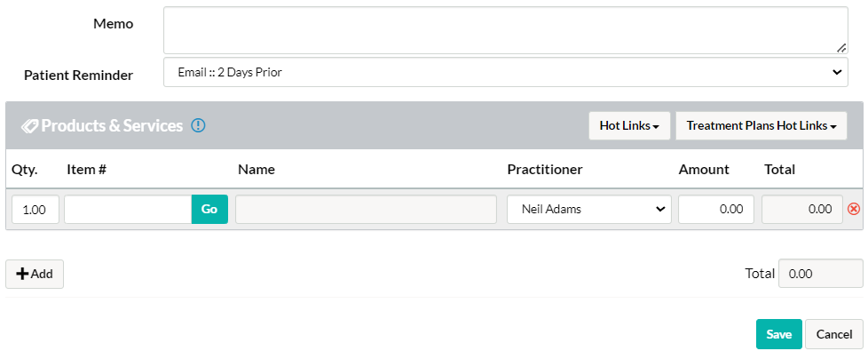Screen dimensions: 868x359
Task: Click the greyed-out Name field
Action: [x=366, y=209]
